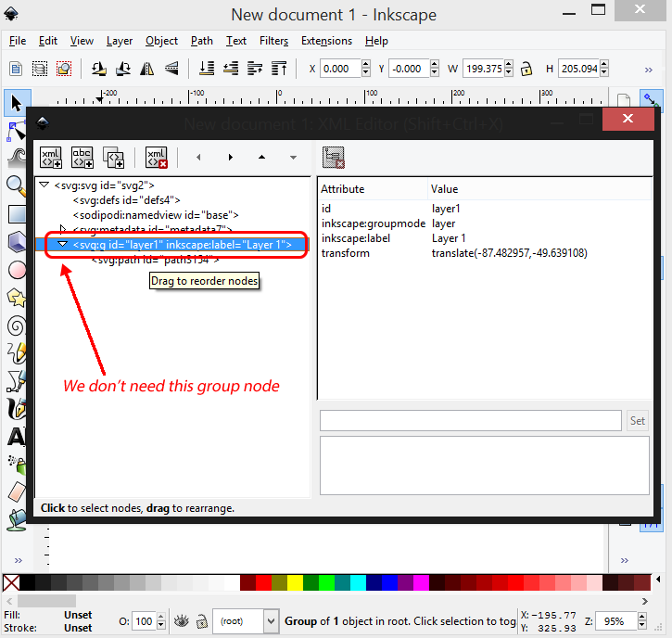This screenshot has width=672, height=638.
Task: Expand the svg:metadata node
Action: [63, 228]
